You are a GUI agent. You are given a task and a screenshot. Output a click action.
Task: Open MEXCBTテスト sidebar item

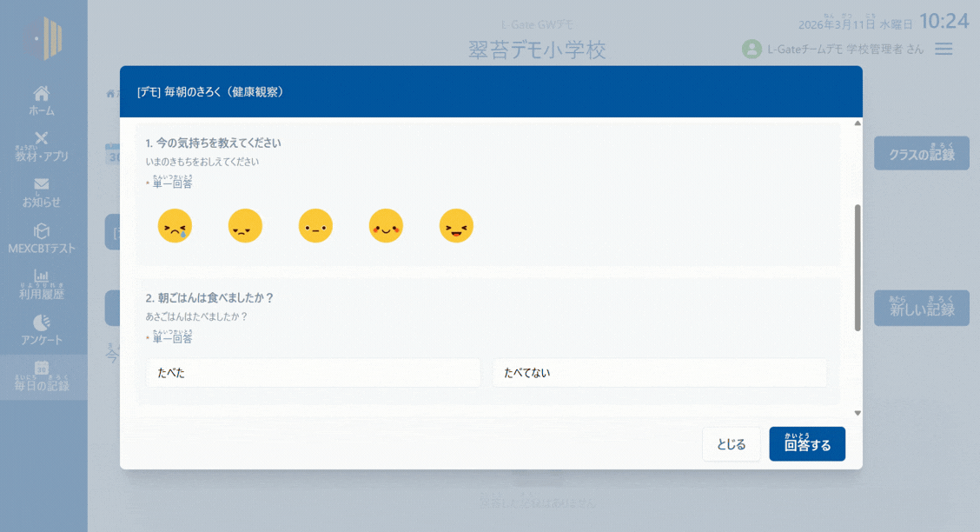pyautogui.click(x=42, y=239)
